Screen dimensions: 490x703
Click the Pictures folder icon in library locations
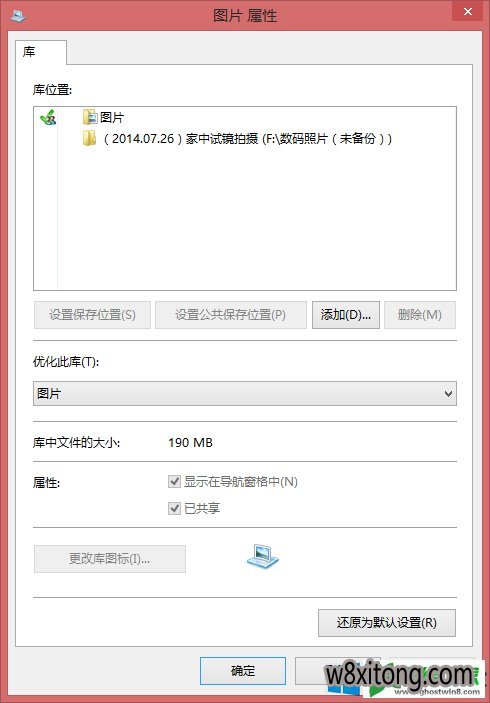[x=90, y=117]
